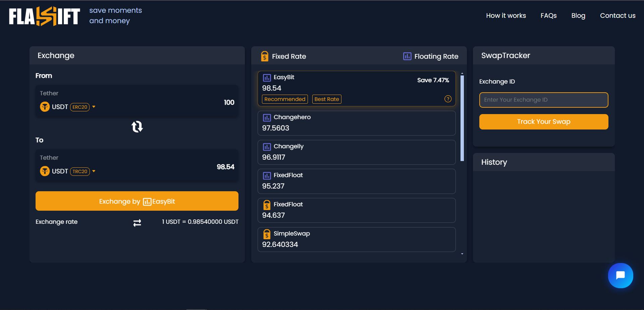This screenshot has width=644, height=310.
Task: Click the offers scrollbar up arrow
Action: click(462, 73)
